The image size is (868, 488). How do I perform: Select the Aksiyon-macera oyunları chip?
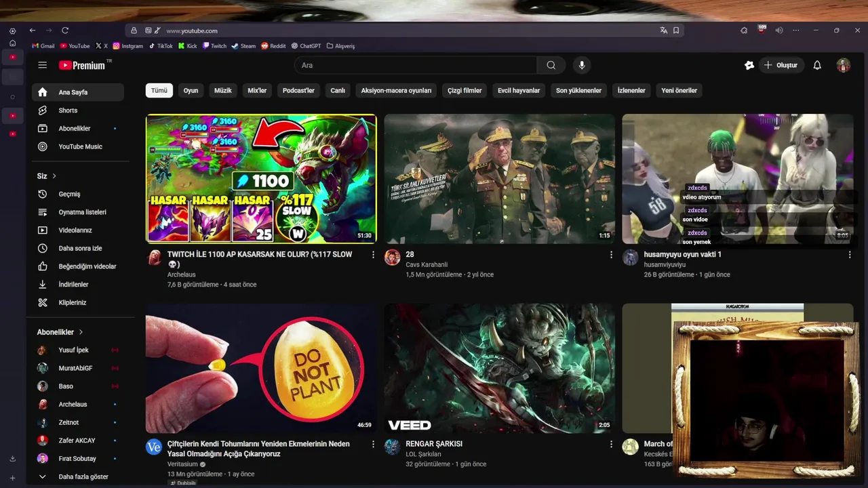pyautogui.click(x=396, y=90)
